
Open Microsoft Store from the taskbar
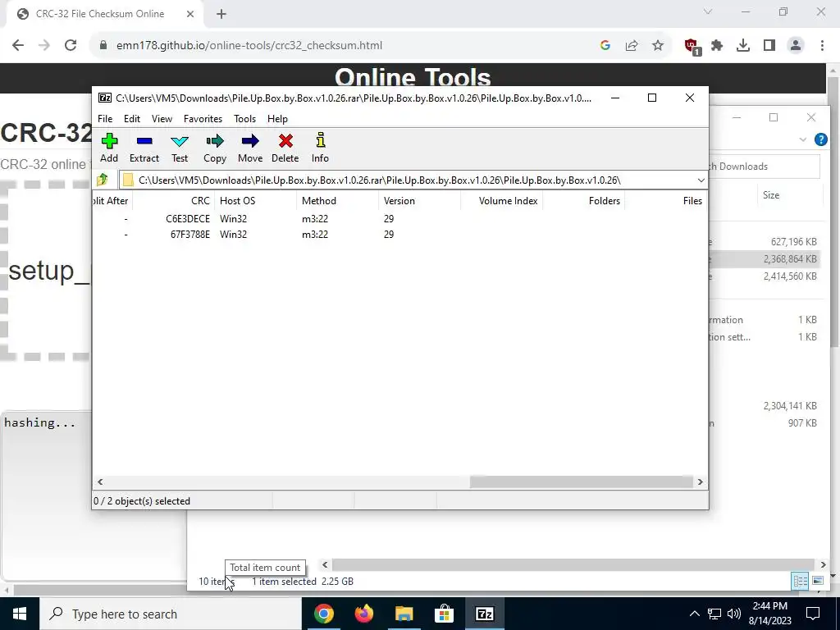click(444, 614)
